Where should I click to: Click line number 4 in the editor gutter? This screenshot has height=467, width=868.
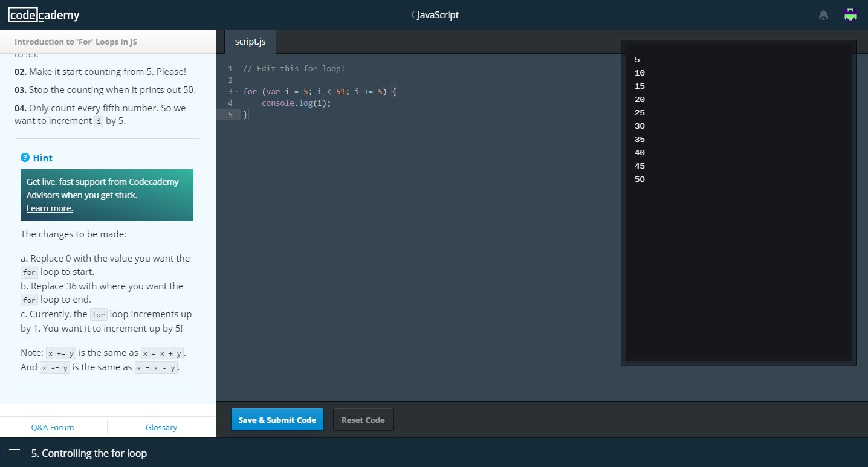[230, 103]
